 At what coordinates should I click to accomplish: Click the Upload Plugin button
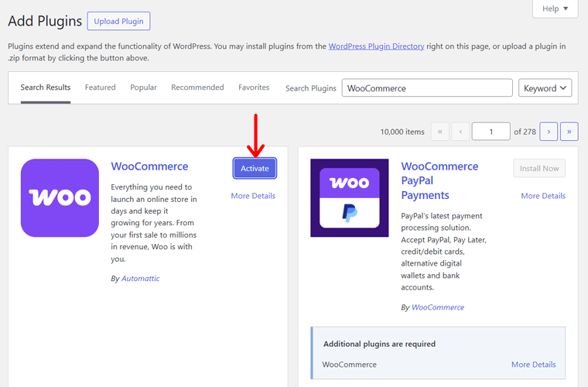point(118,22)
